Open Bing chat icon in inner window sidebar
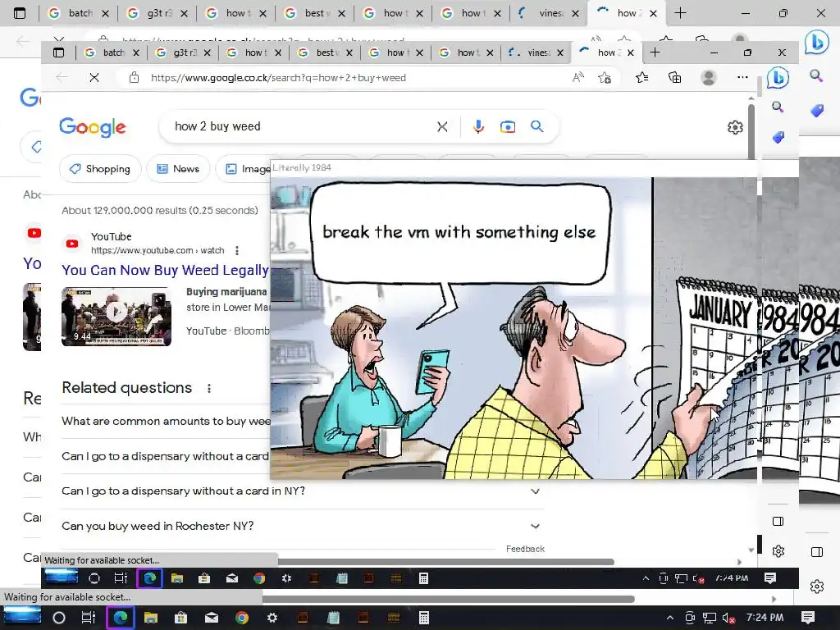This screenshot has height=630, width=840. coord(778,78)
